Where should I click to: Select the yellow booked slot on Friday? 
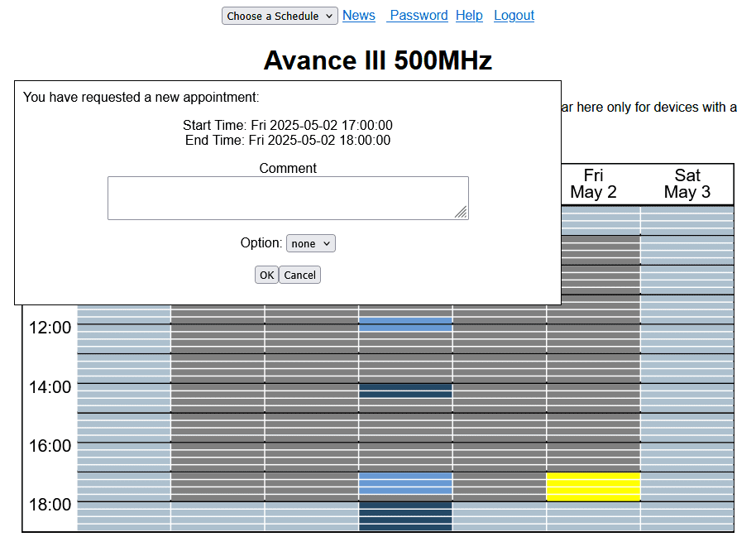(x=592, y=486)
